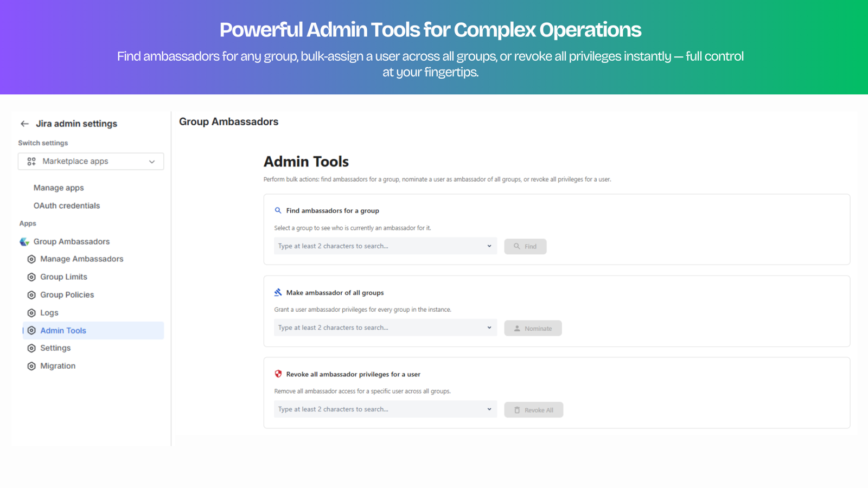Expand the group search dropdown under Find ambassadors
This screenshot has height=488, width=868.
[489, 246]
